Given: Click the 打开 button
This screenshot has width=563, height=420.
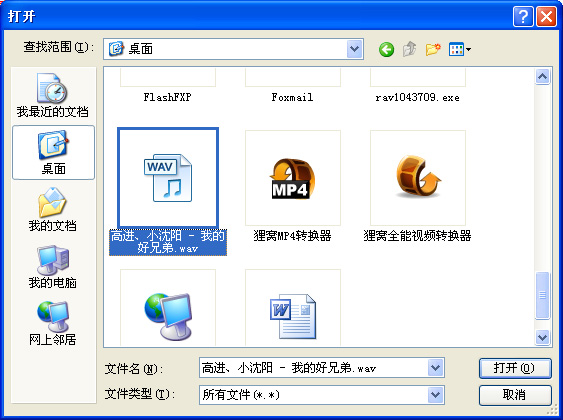Looking at the screenshot, I should click(x=515, y=368).
